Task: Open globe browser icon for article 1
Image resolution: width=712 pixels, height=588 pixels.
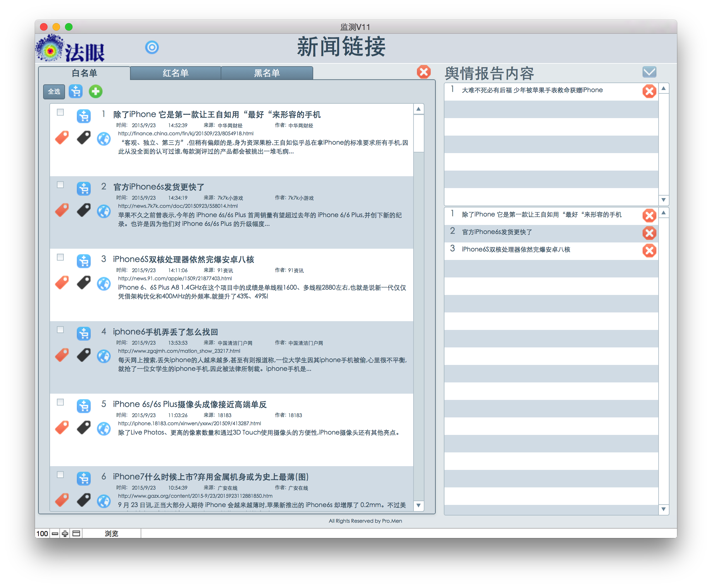Action: click(x=104, y=139)
